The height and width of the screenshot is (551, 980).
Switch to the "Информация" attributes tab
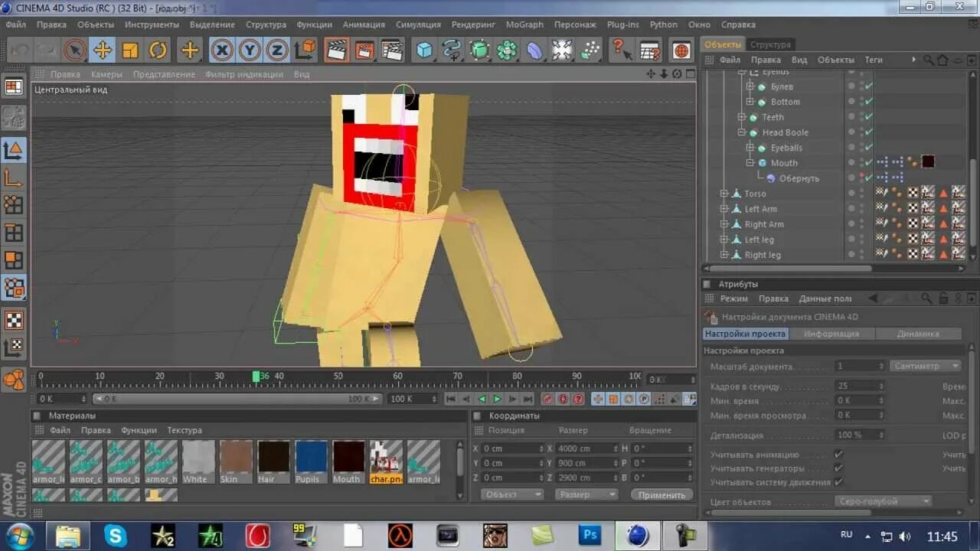coord(831,334)
